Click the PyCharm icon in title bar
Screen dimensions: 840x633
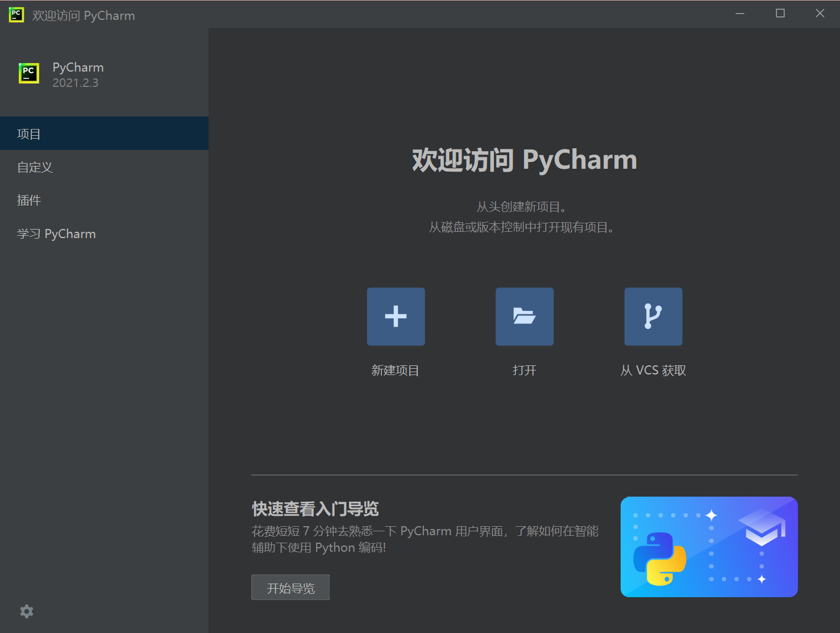[16, 15]
